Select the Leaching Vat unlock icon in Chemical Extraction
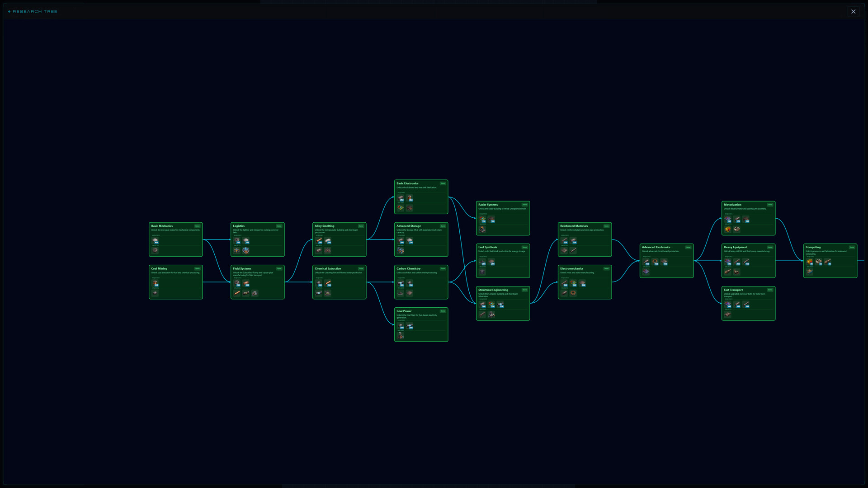The width and height of the screenshot is (868, 488). (x=327, y=293)
